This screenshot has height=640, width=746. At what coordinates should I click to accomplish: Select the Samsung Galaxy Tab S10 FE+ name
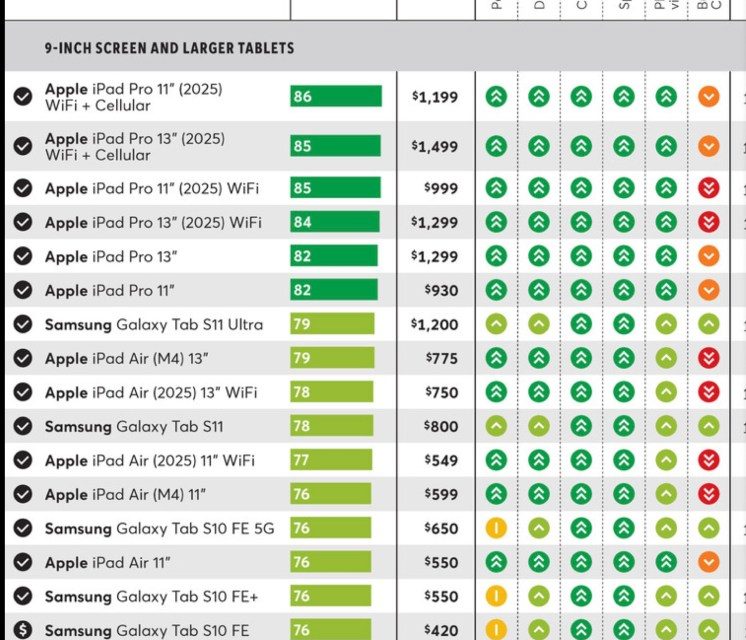(x=151, y=596)
